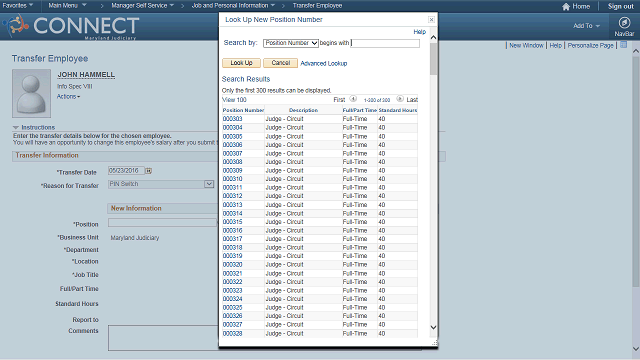Sort by Full/Part Time column header
The width and height of the screenshot is (640, 360).
coord(360,110)
